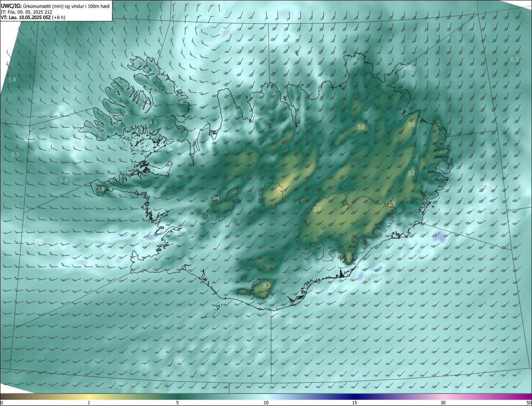Click the "5" tick label on colour scale
Viewport: 532px width, 406px height.
(177, 403)
